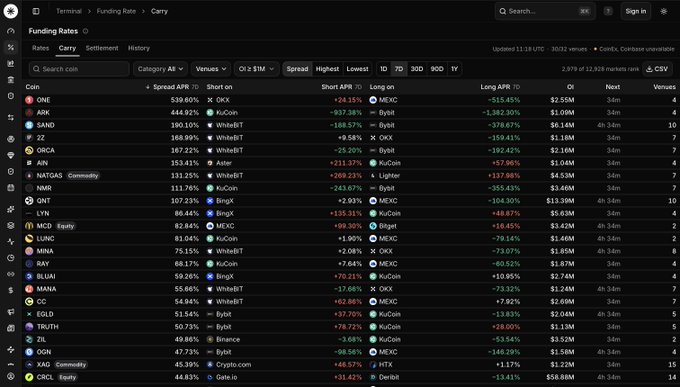Open the NATGAS coin row link
Viewport: 680px width, 387px height.
pos(49,176)
